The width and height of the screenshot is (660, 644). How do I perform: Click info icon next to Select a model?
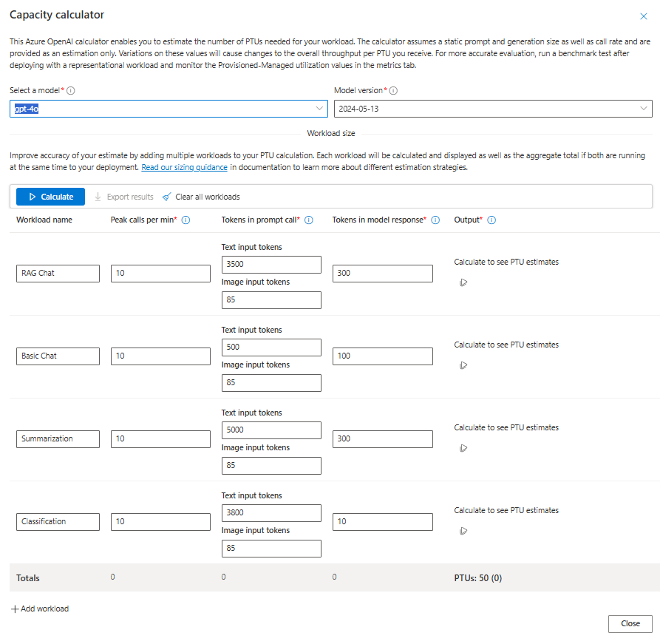(x=71, y=90)
